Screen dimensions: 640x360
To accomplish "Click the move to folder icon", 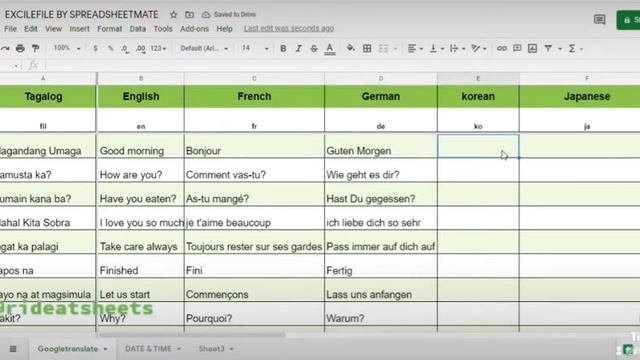I will 189,15.
